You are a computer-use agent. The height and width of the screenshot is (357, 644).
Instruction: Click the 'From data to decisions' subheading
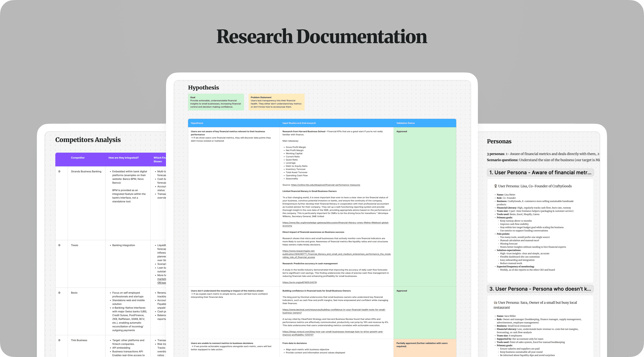294,343
